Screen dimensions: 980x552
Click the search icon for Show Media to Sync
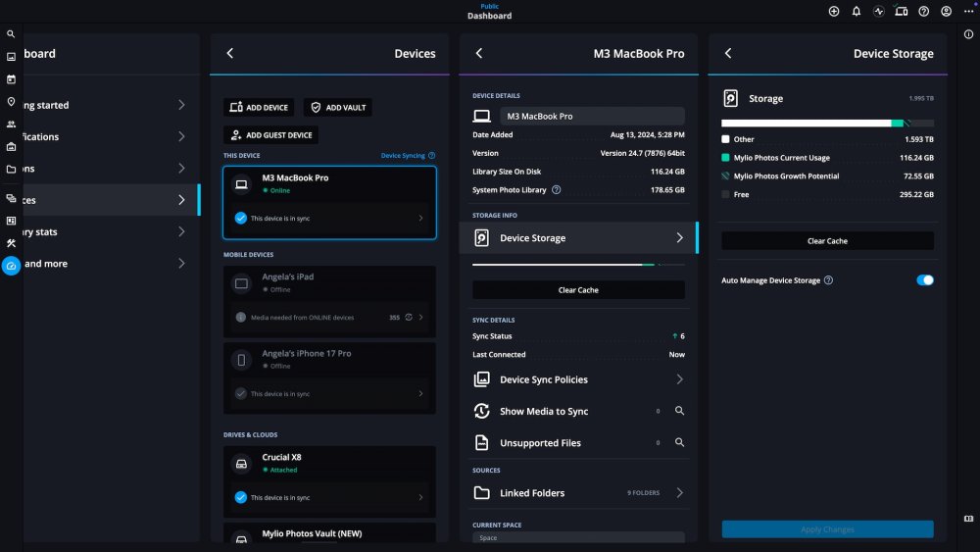click(x=679, y=411)
